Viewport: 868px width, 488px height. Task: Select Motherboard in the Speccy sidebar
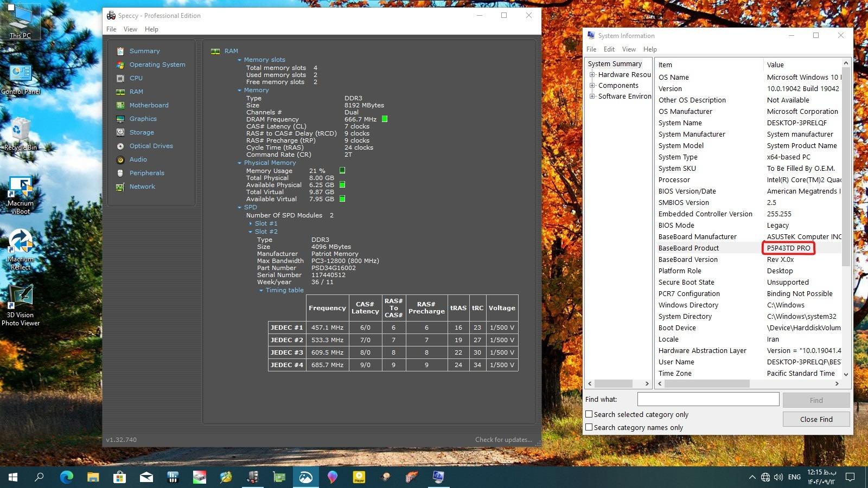[x=149, y=105]
